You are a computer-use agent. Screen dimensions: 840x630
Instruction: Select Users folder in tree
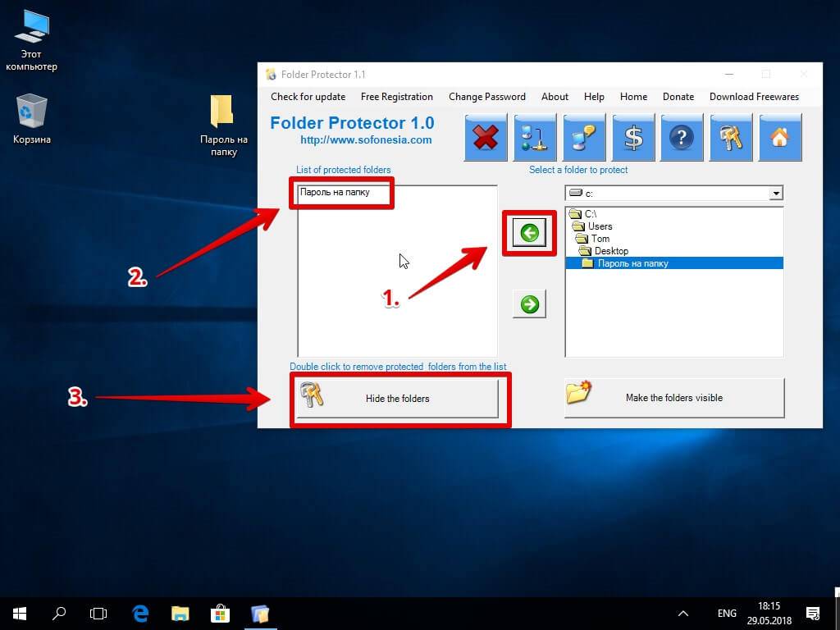(x=592, y=226)
